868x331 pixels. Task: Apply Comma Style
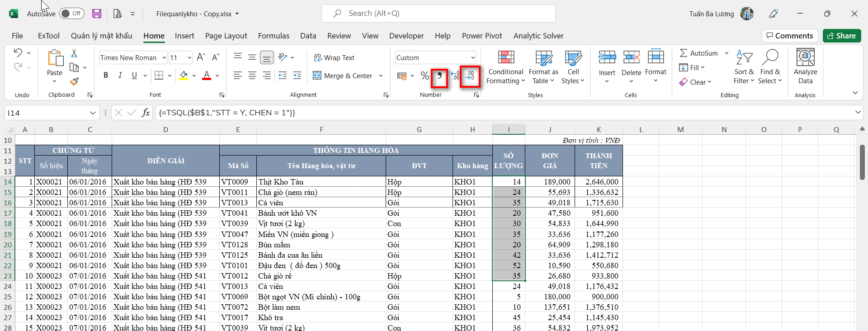click(439, 76)
